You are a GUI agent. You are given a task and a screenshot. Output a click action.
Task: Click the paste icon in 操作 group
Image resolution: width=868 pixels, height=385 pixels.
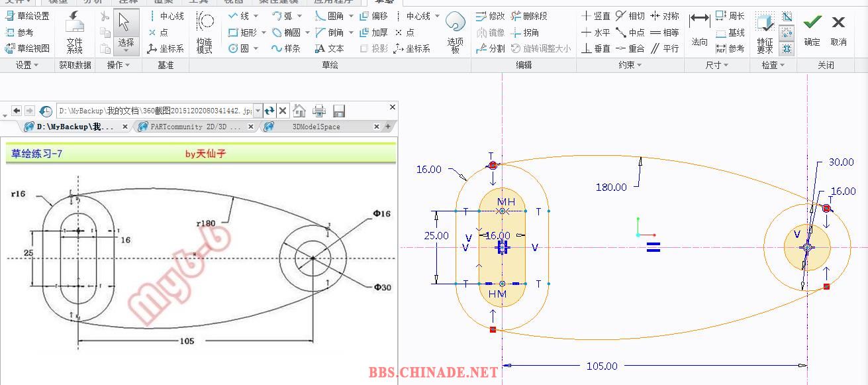105,48
